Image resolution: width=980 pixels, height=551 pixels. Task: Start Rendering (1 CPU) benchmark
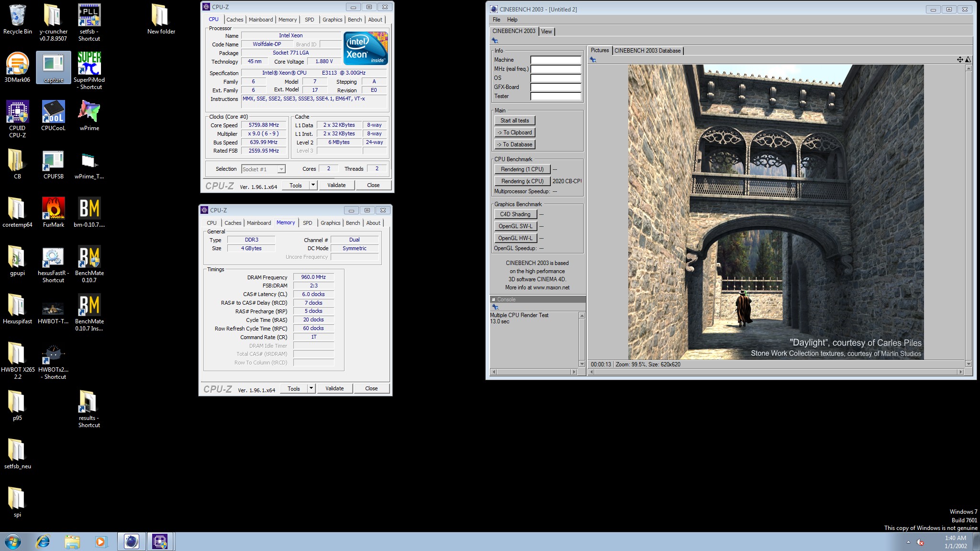click(522, 169)
